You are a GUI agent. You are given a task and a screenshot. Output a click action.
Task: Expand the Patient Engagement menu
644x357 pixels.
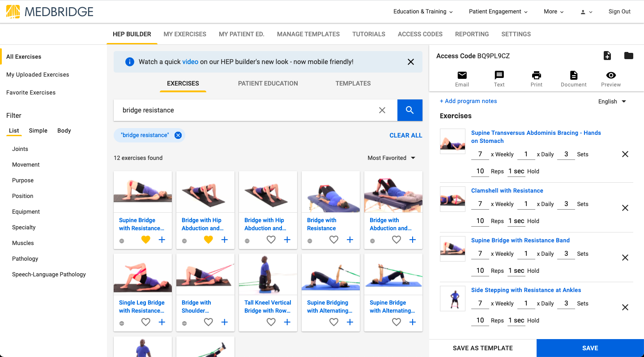[498, 12]
